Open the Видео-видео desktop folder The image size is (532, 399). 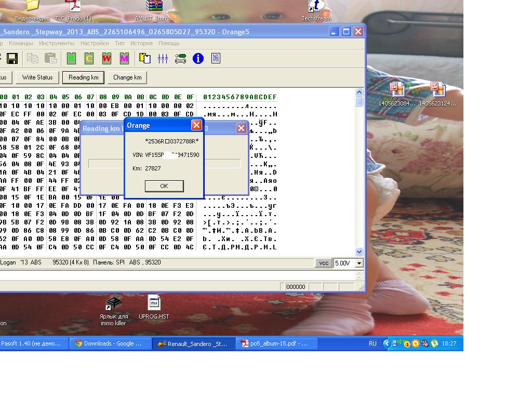pos(33,10)
